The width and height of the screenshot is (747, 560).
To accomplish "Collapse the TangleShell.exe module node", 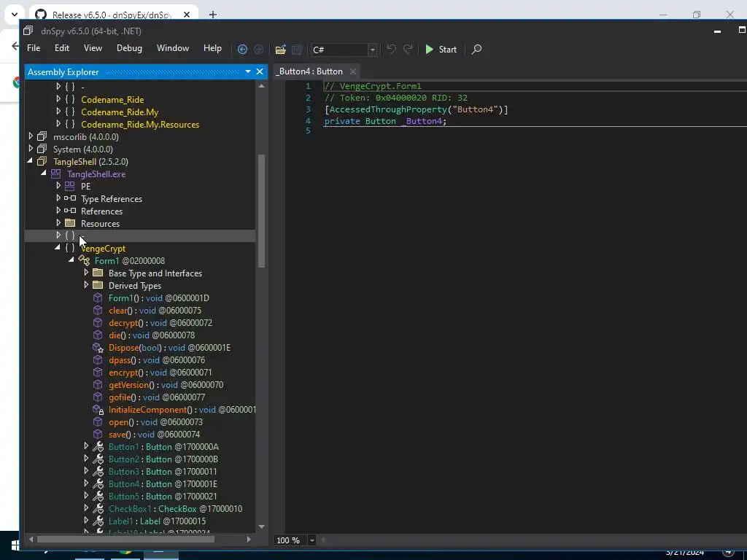I will 44,174.
